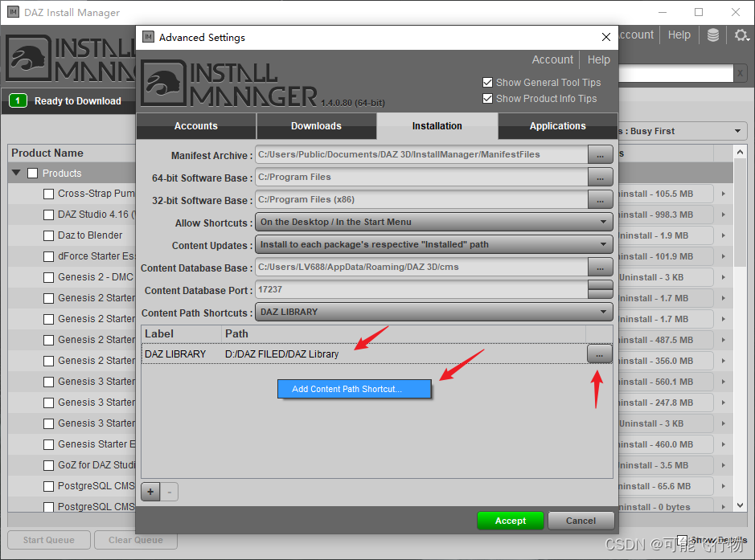Select the Installation tab
The image size is (755, 560).
coord(437,126)
